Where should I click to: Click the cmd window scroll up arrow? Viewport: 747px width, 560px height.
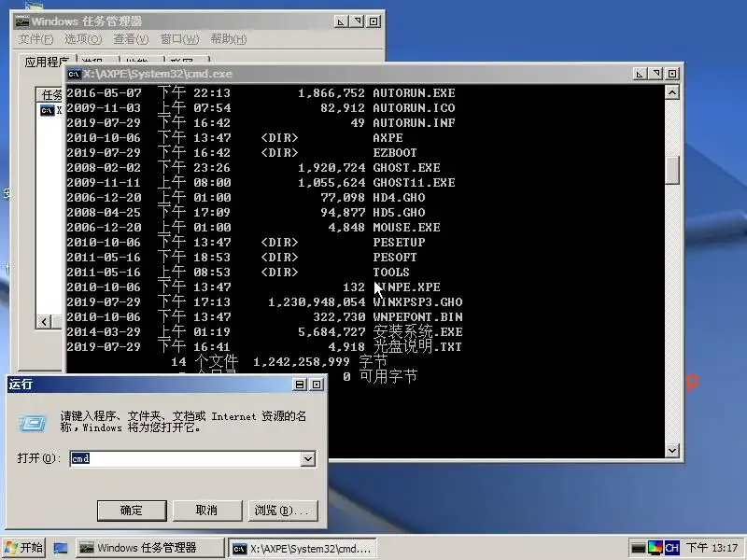671,92
